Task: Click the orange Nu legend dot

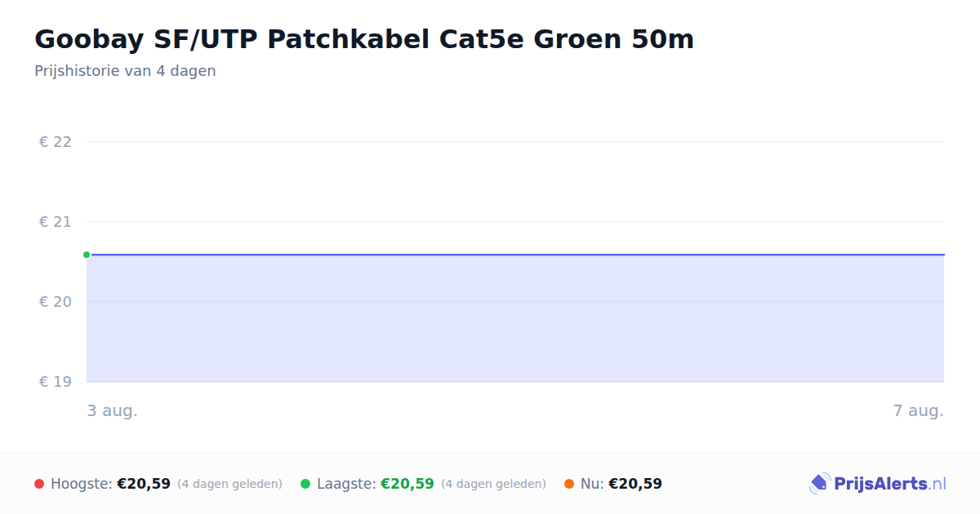Action: click(x=569, y=484)
